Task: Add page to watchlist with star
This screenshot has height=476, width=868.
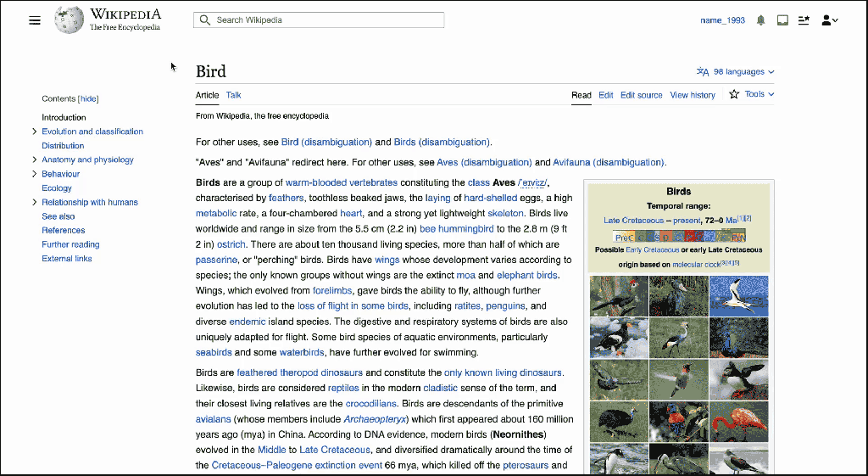Action: [734, 94]
